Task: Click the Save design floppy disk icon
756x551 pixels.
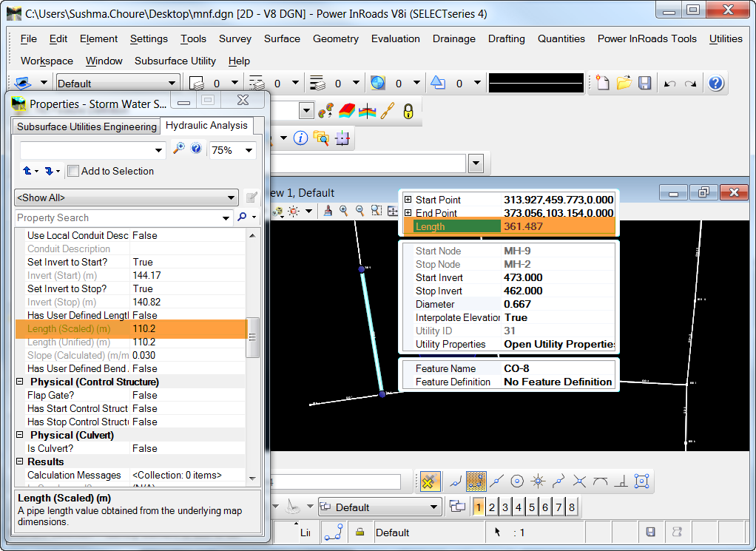Action: [644, 83]
